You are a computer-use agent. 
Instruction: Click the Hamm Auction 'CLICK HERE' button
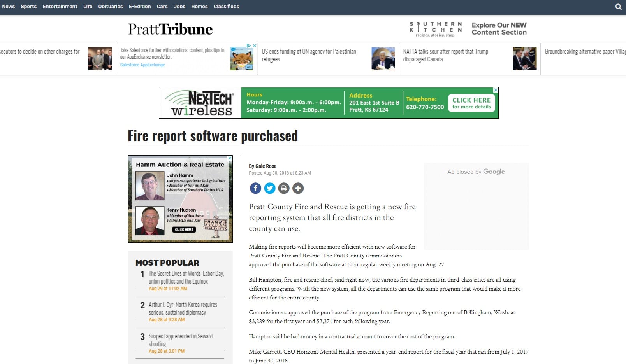(184, 229)
